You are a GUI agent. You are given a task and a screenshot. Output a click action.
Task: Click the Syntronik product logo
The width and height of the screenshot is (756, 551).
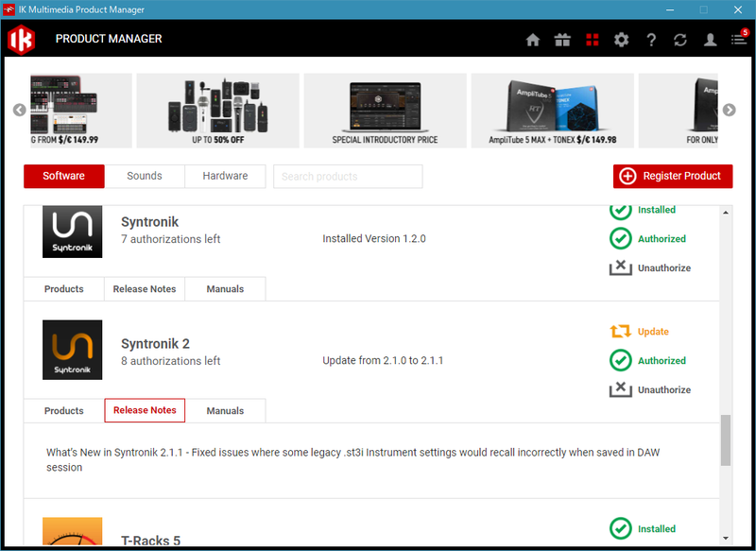pos(73,232)
